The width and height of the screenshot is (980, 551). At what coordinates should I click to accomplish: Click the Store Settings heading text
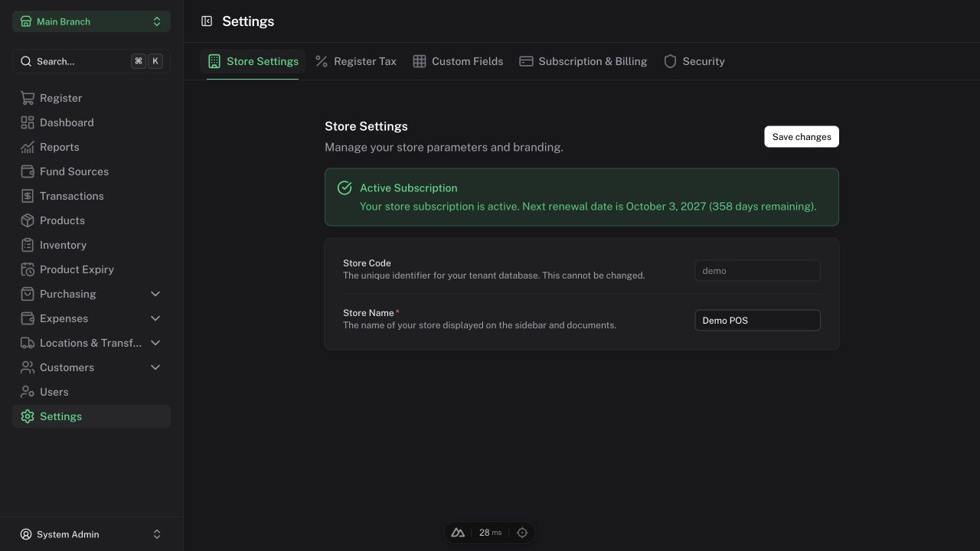pos(366,126)
